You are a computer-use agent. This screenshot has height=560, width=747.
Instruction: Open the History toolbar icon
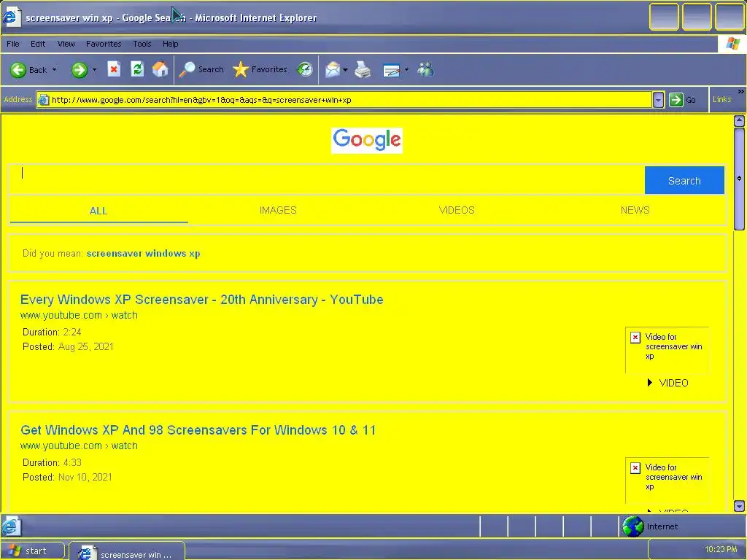[305, 70]
